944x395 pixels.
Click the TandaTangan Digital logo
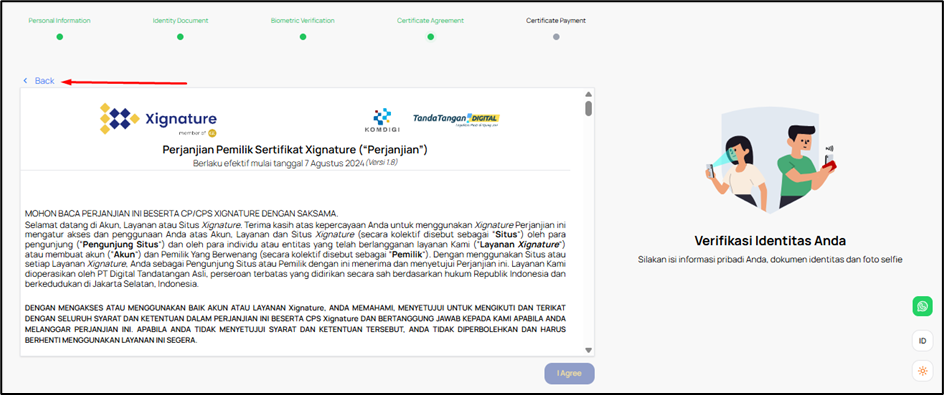click(456, 120)
